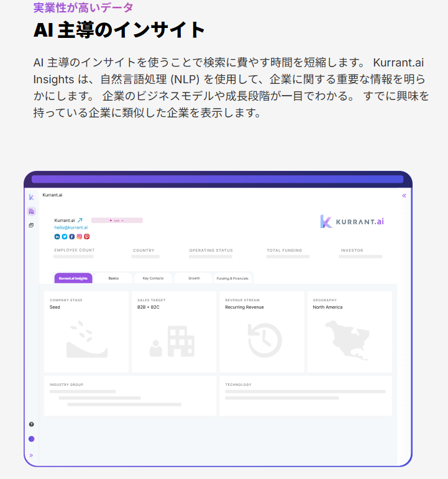The height and width of the screenshot is (479, 448).
Task: Open the Kurrant.ai external website arrow
Action: pos(80,220)
